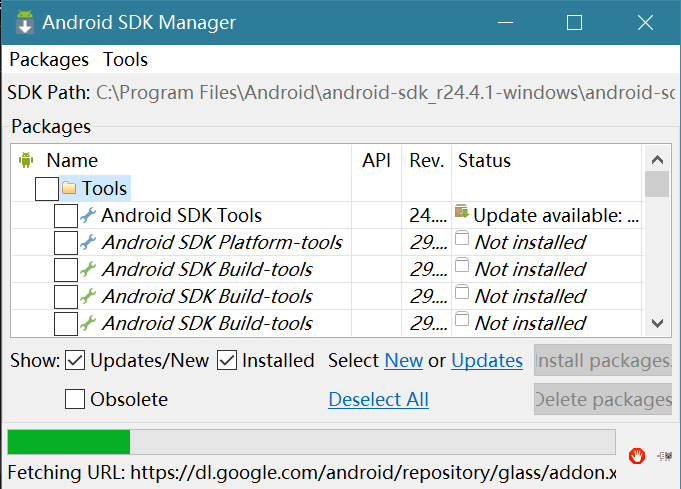The width and height of the screenshot is (681, 489).
Task: Click the red stop icon beside progress bar
Action: 637,456
